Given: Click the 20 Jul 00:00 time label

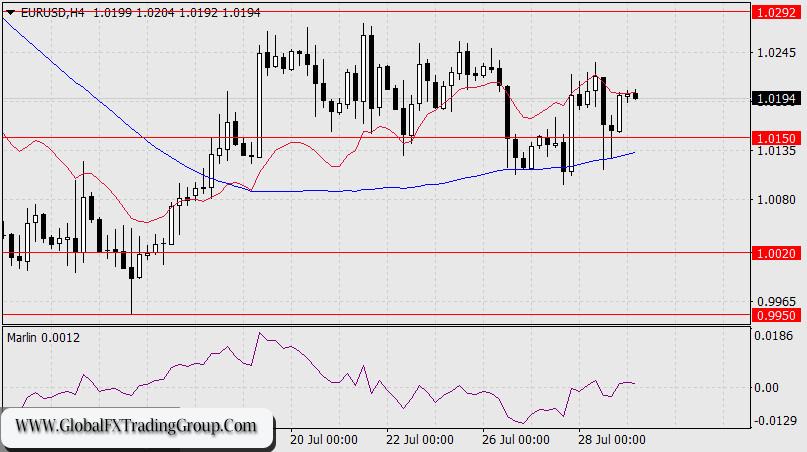Looking at the screenshot, I should 324,440.
